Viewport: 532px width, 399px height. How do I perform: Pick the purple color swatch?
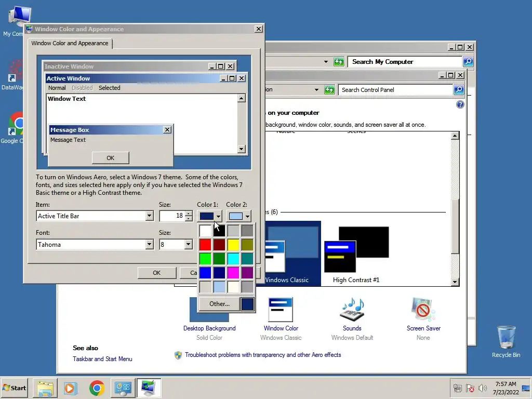pyautogui.click(x=247, y=272)
